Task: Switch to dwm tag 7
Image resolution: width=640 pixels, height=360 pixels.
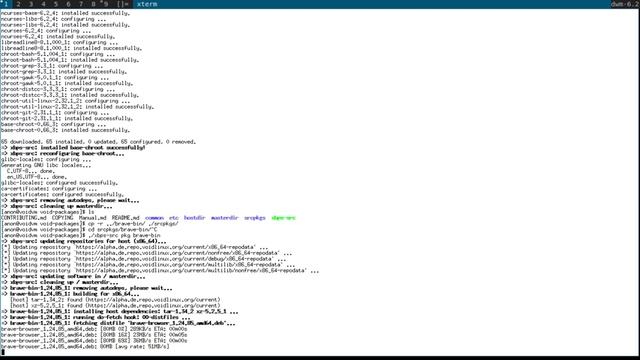Action: [x=81, y=4]
